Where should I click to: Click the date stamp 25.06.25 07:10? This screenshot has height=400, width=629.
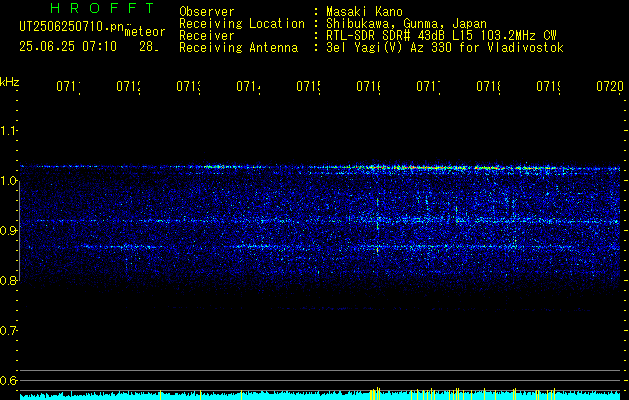(68, 47)
